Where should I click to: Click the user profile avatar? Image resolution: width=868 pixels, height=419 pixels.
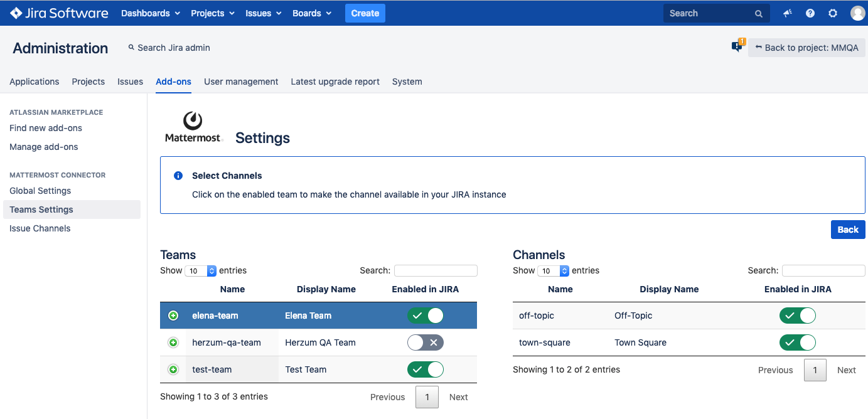857,13
